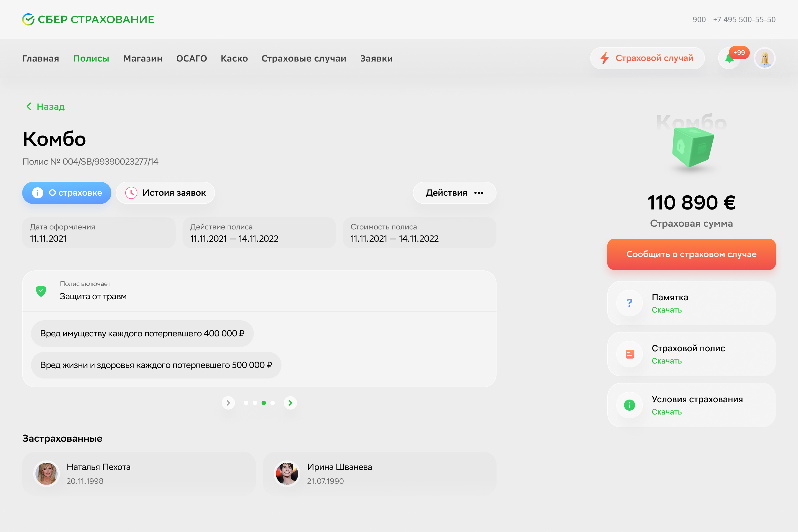The height and width of the screenshot is (532, 798).
Task: Click the green info Условия страхования icon
Action: tap(629, 405)
